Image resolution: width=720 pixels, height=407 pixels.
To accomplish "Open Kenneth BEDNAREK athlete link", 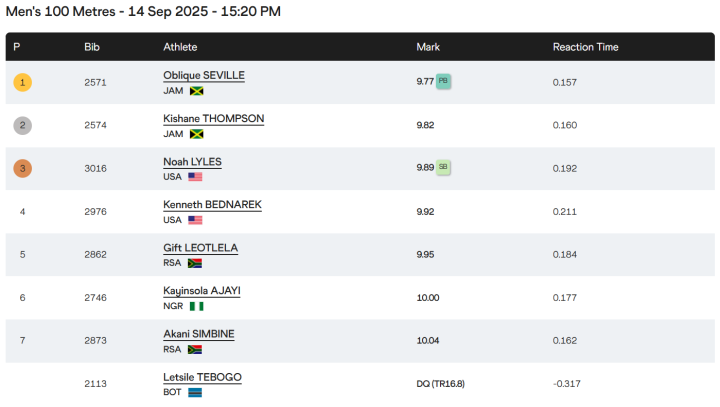I will (212, 204).
